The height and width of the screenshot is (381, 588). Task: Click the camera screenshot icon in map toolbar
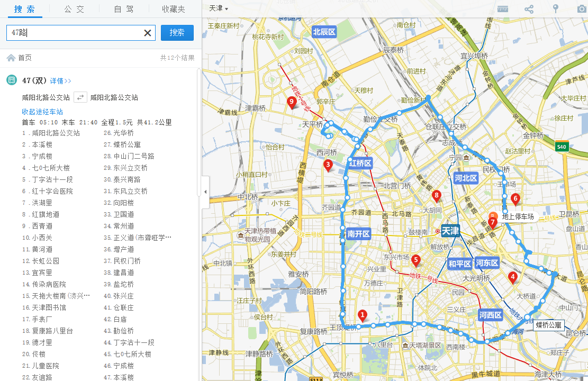click(x=583, y=9)
